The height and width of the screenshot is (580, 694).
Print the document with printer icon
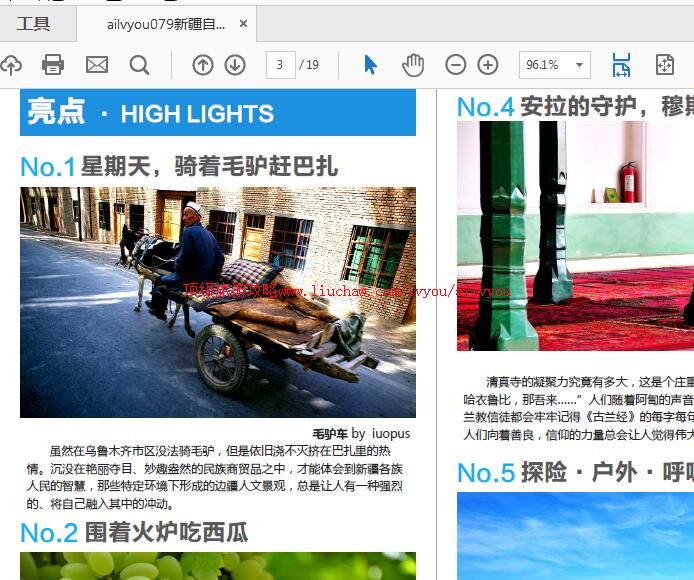[53, 65]
